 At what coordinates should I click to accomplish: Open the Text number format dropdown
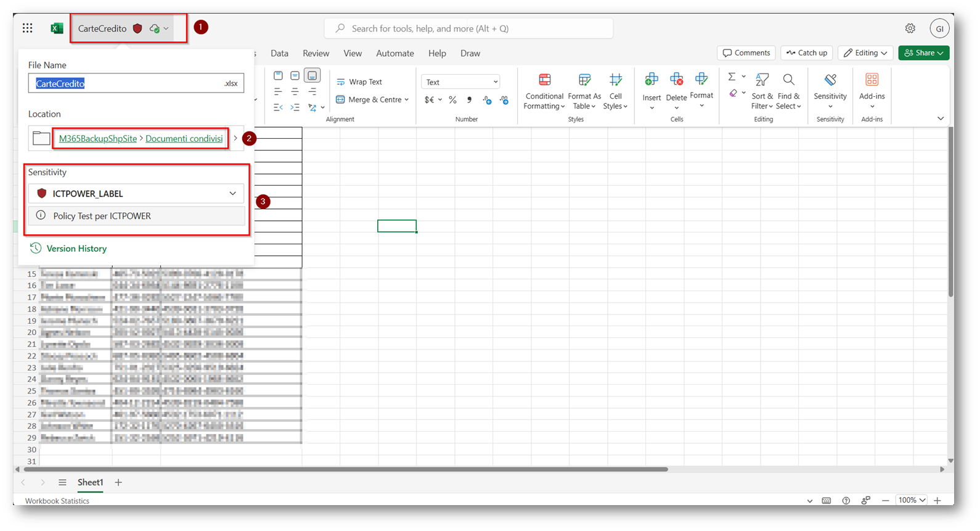coord(460,82)
